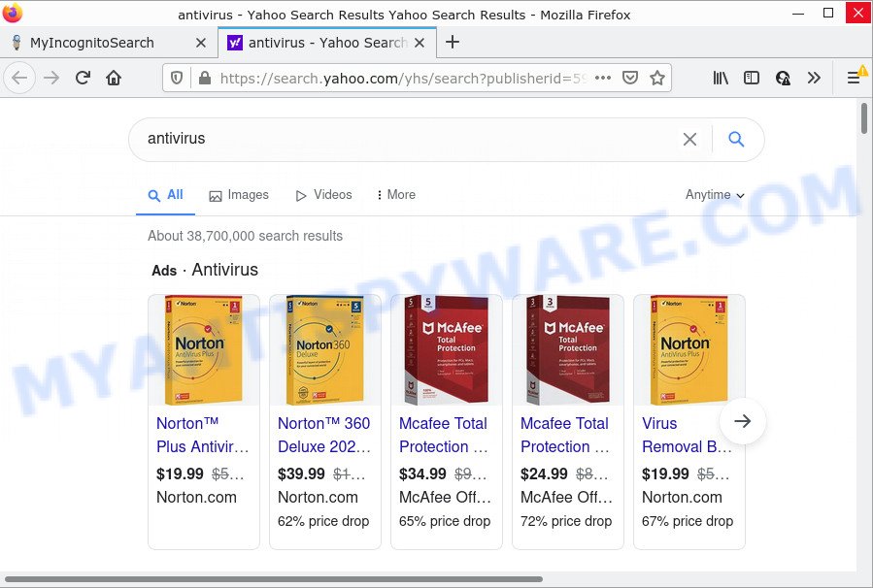The image size is (873, 588).
Task: Click the 65% price drop text
Action: [445, 521]
